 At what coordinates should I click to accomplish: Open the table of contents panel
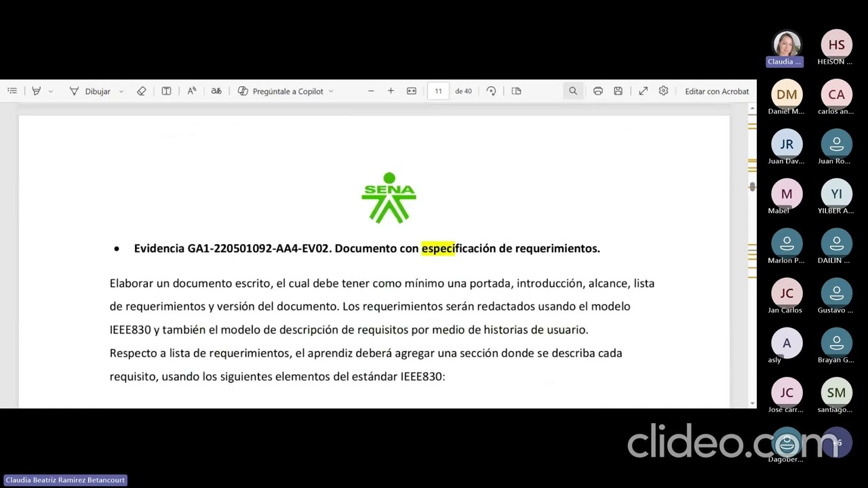(x=12, y=91)
